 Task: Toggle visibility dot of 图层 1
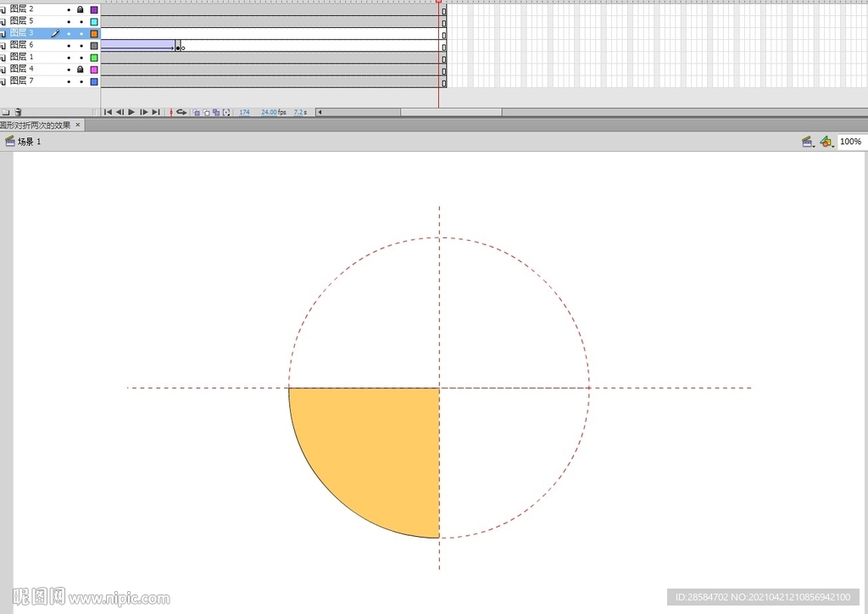click(x=69, y=58)
